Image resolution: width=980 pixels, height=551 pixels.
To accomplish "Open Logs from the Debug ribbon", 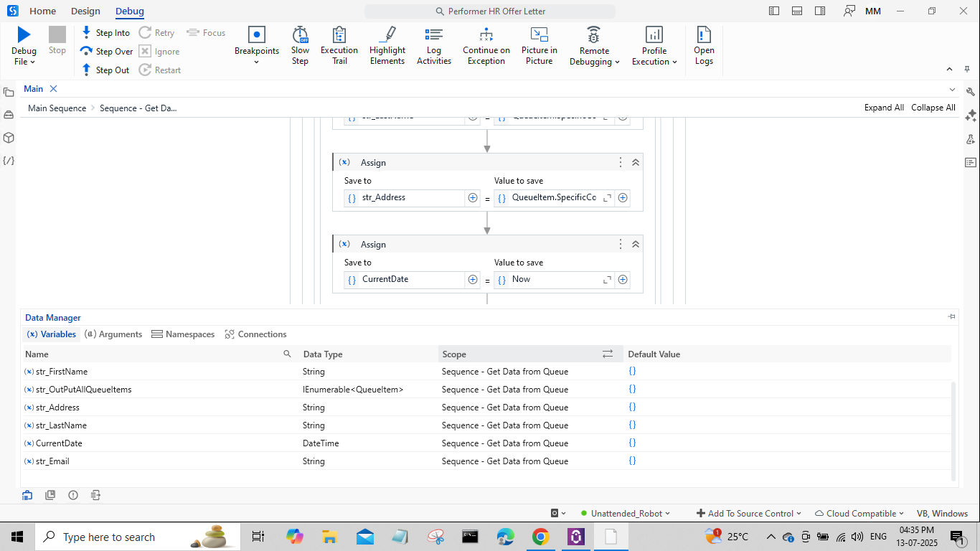I will tap(704, 46).
